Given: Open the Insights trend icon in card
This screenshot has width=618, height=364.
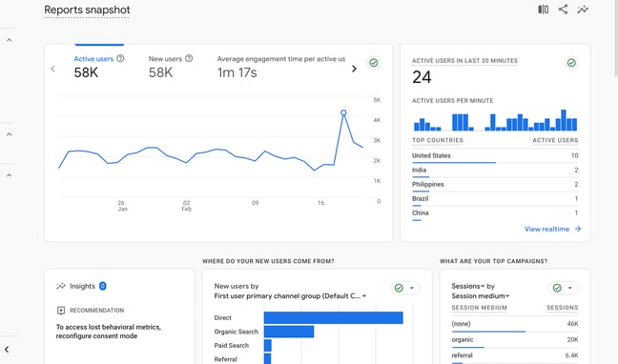Looking at the screenshot, I should click(61, 286).
